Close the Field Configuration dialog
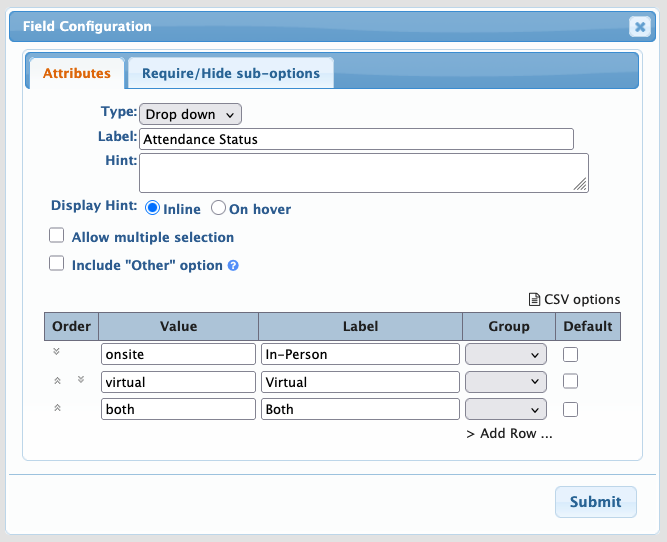667x542 pixels. pyautogui.click(x=640, y=27)
